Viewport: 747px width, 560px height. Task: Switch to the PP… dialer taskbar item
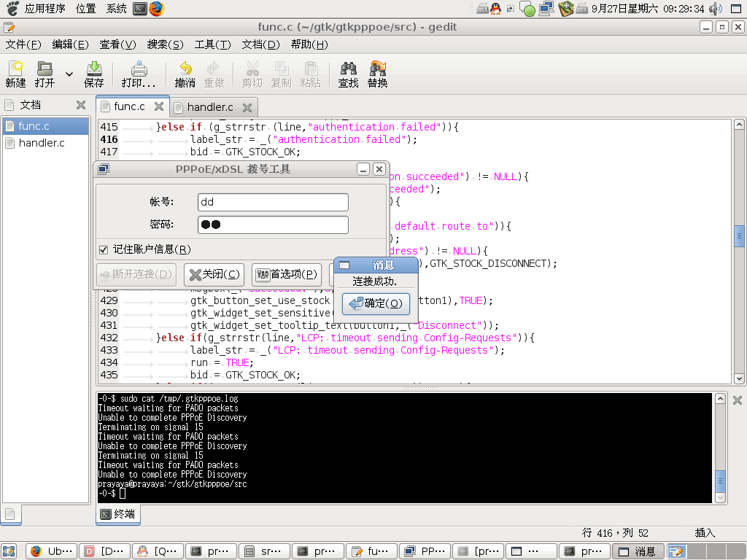[x=425, y=551]
